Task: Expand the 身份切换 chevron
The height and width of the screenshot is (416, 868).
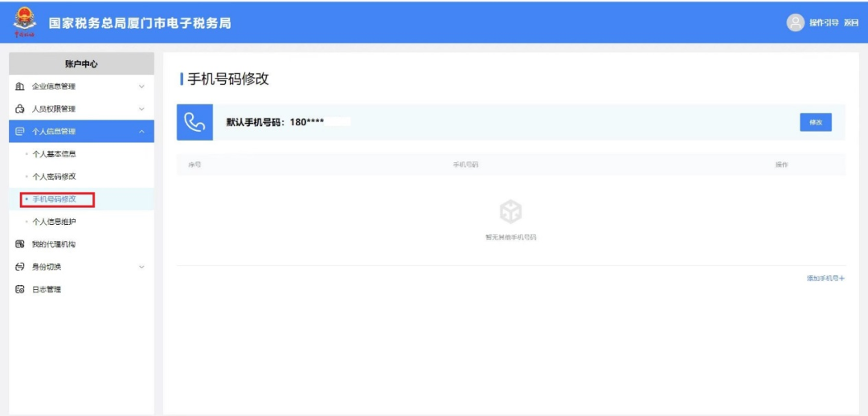Action: 141,267
